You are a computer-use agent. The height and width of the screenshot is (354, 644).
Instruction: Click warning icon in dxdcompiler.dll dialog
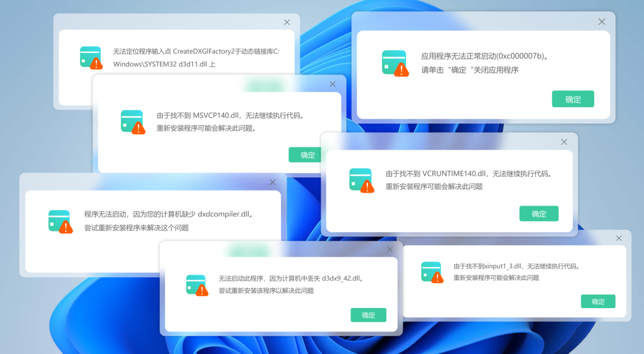point(61,222)
